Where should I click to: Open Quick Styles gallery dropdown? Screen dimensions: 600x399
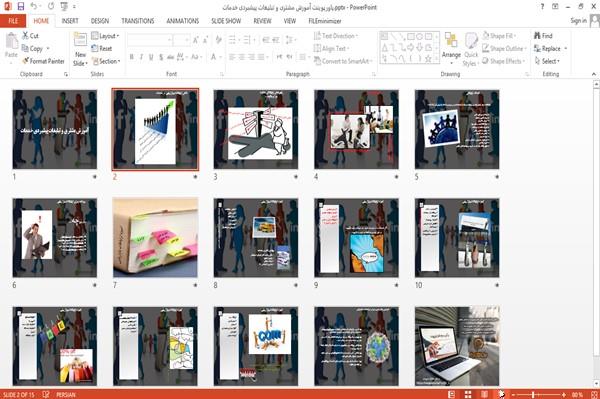(x=471, y=50)
